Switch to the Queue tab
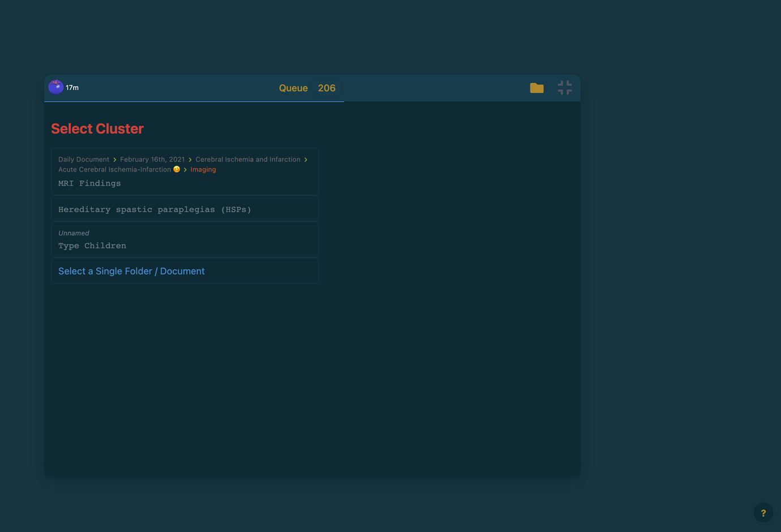This screenshot has width=781, height=532. tap(293, 88)
